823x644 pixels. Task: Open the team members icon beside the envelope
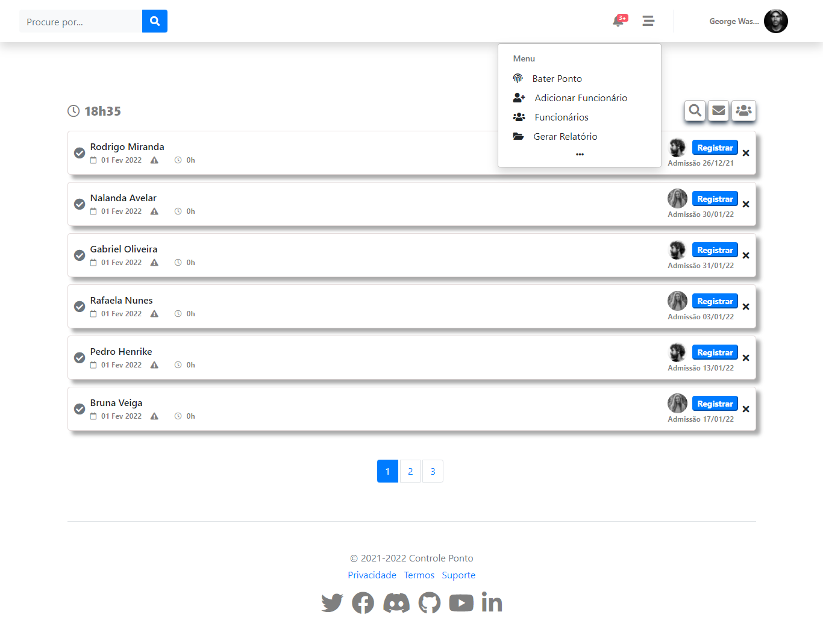[x=743, y=111]
